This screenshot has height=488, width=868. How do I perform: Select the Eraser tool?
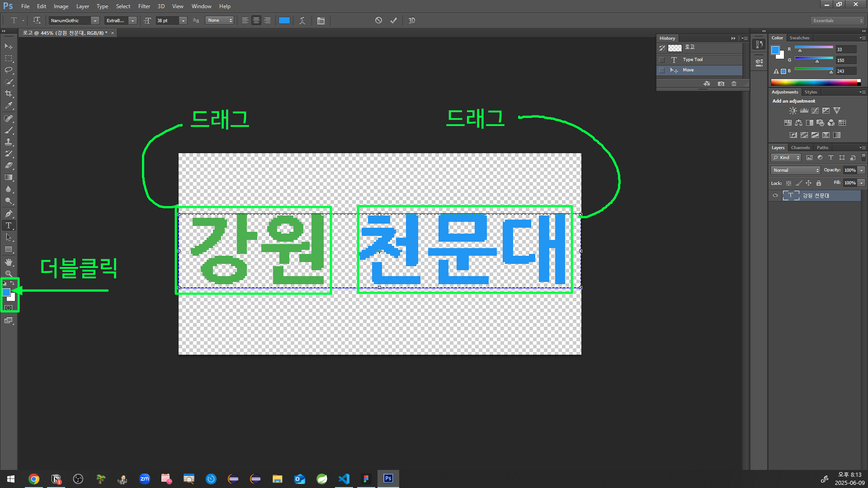pyautogui.click(x=9, y=165)
